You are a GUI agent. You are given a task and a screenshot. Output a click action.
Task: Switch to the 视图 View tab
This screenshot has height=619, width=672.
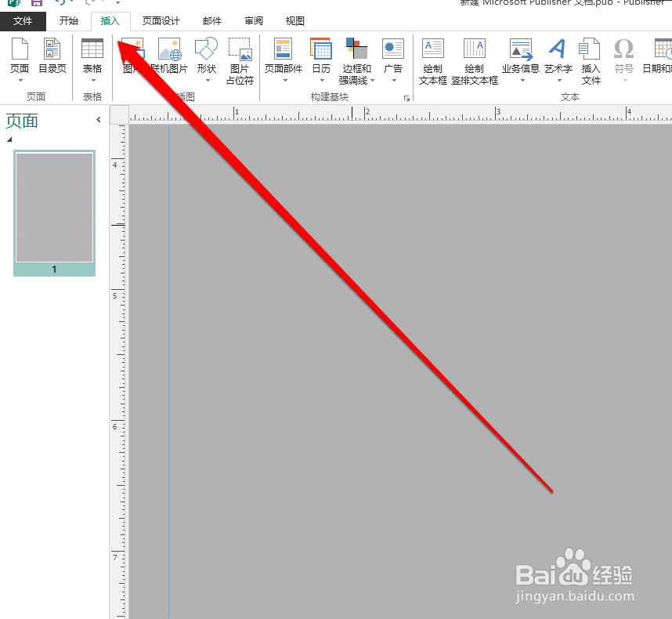(x=294, y=21)
